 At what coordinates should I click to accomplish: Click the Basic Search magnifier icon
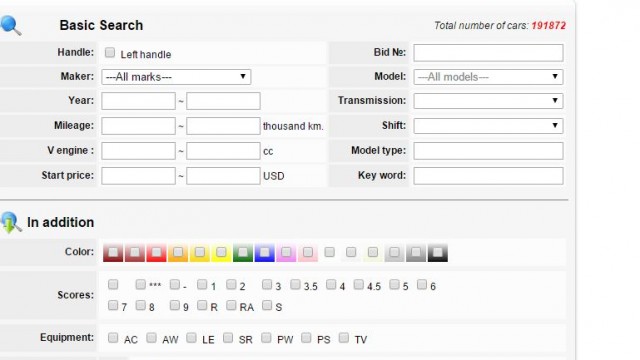point(11,26)
